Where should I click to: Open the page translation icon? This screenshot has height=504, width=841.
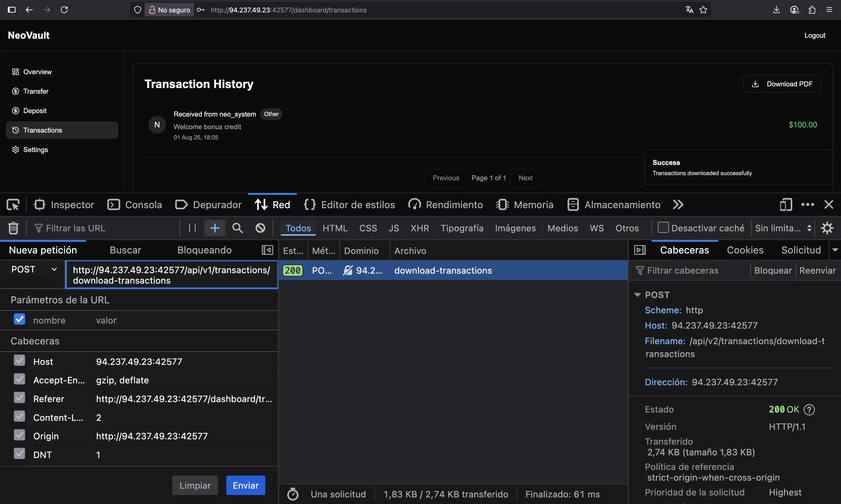point(689,10)
